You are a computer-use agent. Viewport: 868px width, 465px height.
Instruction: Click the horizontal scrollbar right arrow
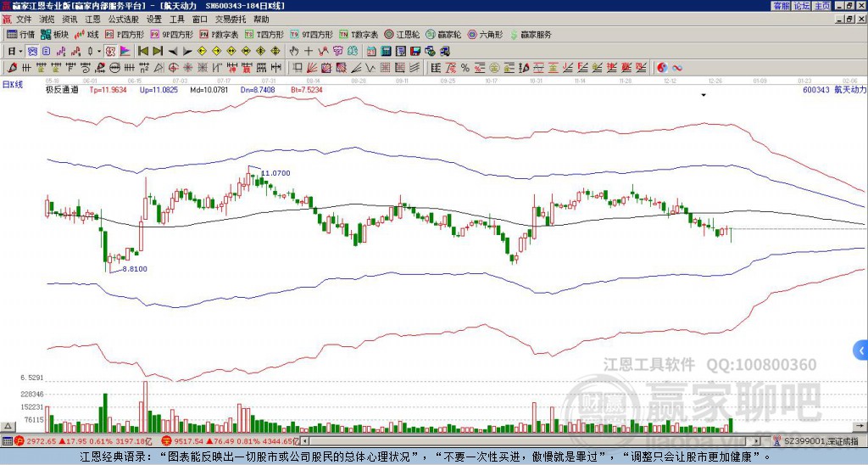point(757,441)
